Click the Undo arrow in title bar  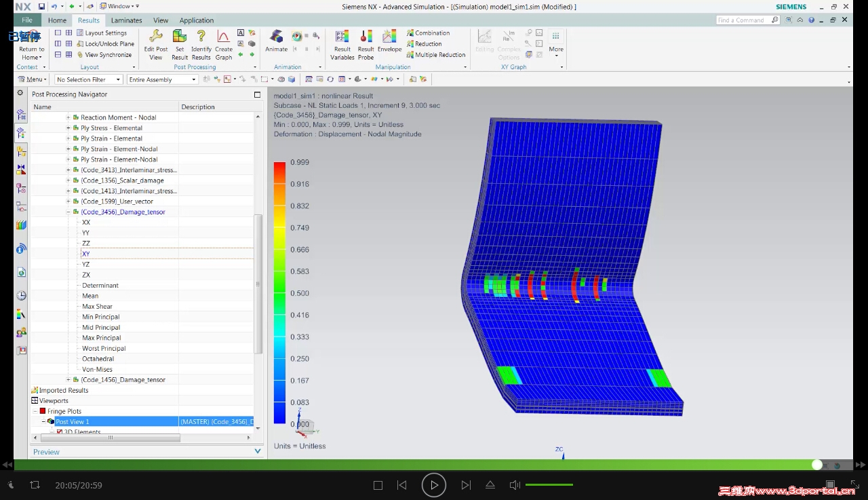54,6
